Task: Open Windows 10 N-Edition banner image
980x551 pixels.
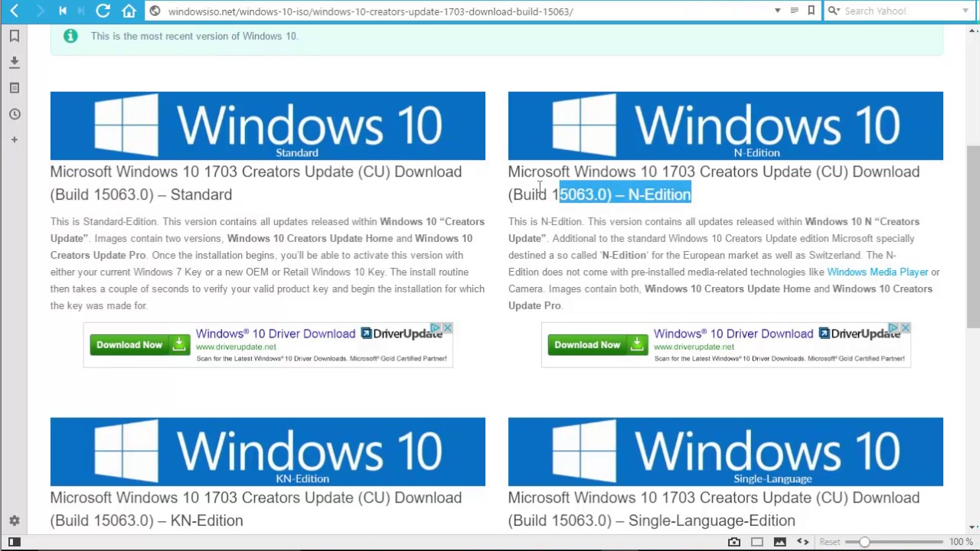Action: [725, 126]
